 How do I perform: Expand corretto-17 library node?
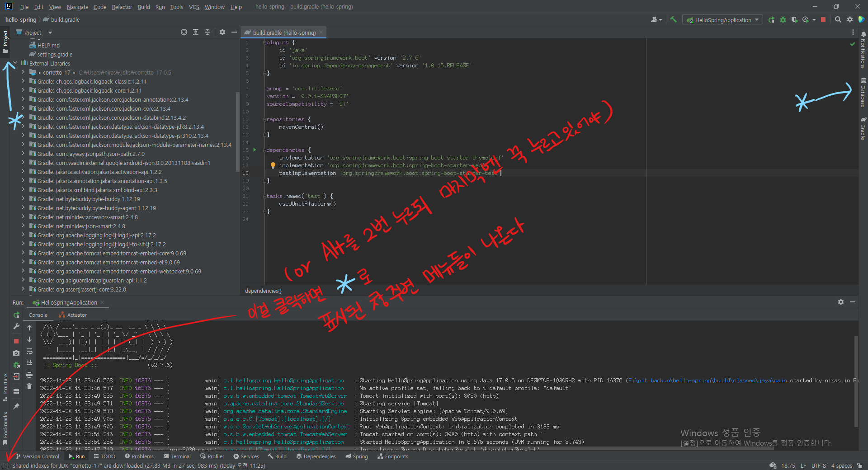23,72
